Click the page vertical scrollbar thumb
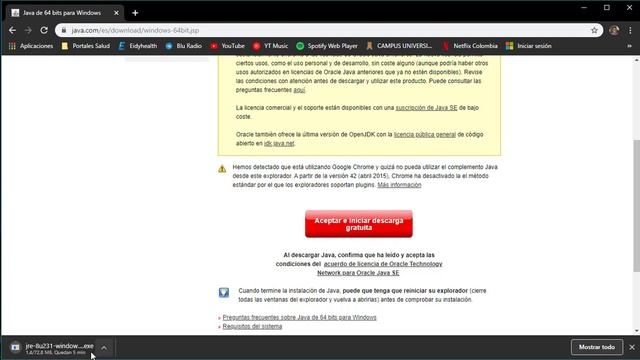 636,205
